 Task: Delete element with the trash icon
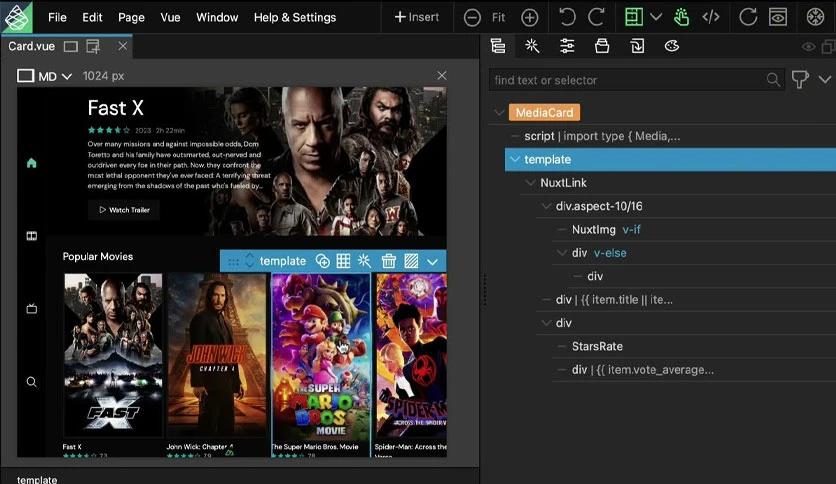(x=389, y=261)
